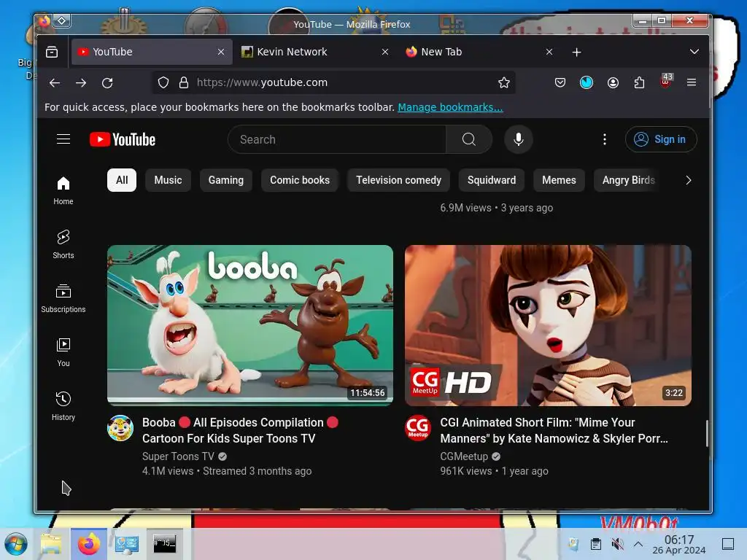
Task: Close the Kevin Network tab
Action: coord(385,52)
